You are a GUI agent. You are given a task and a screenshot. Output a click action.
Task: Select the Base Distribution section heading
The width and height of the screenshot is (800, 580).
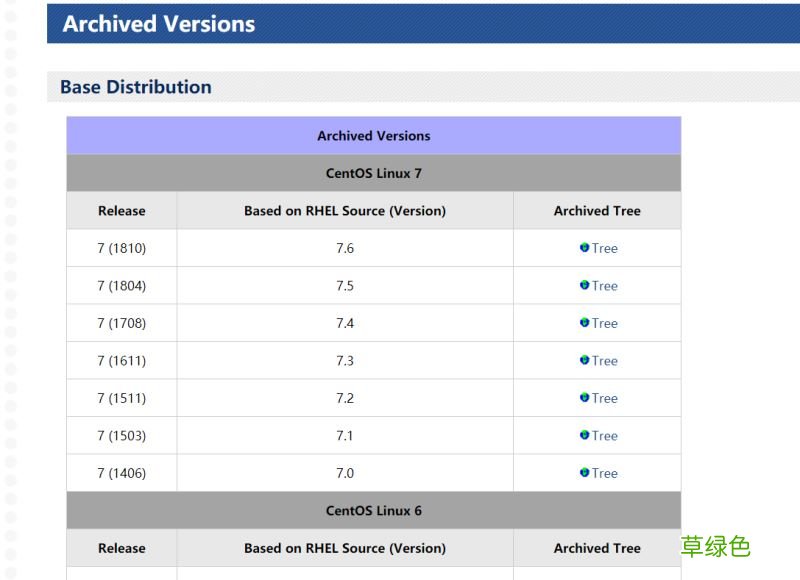(138, 87)
